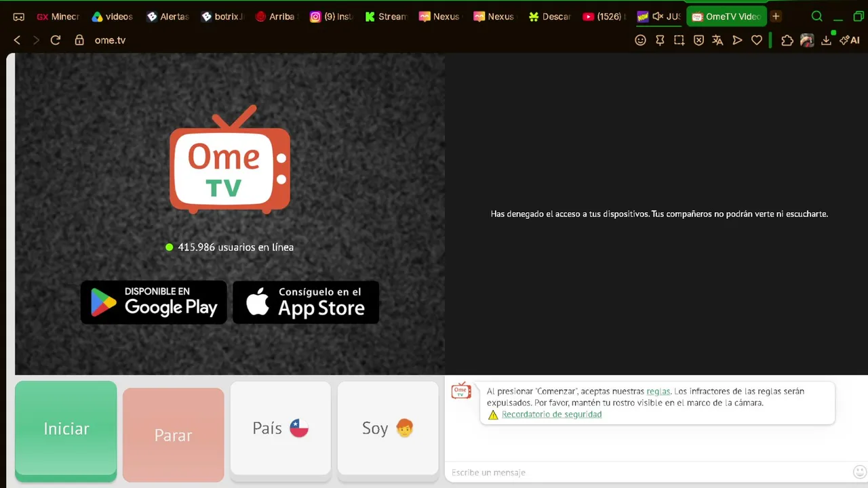Screen dimensions: 868x488
Task: Open the App Store download badge
Action: point(306,302)
